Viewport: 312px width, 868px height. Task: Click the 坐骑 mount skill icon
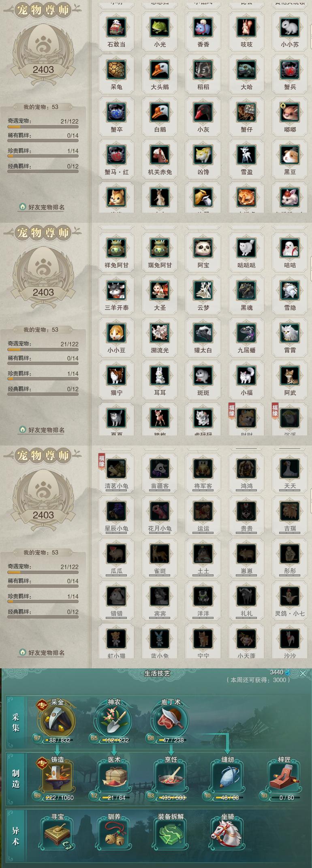(227, 833)
